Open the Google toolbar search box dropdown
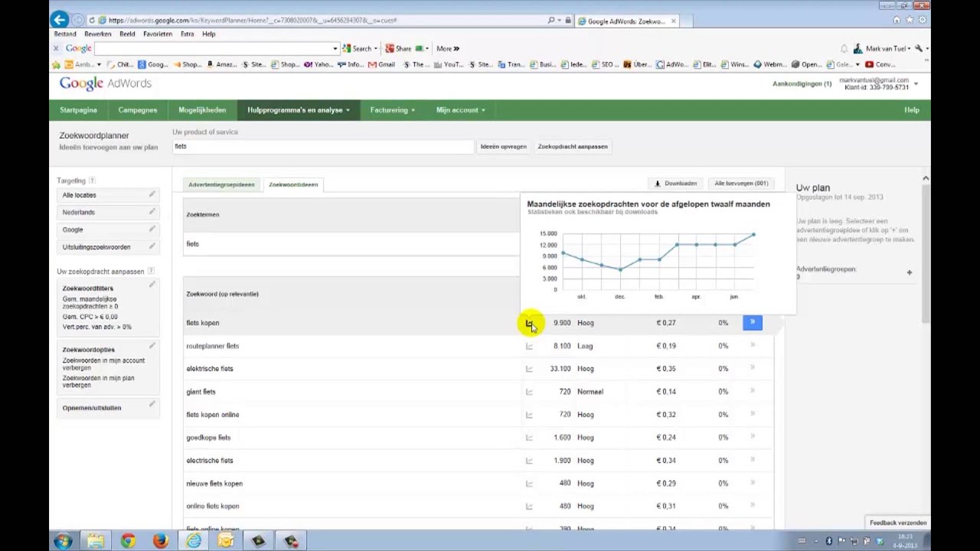Viewport: 980px width, 551px height. (x=335, y=48)
